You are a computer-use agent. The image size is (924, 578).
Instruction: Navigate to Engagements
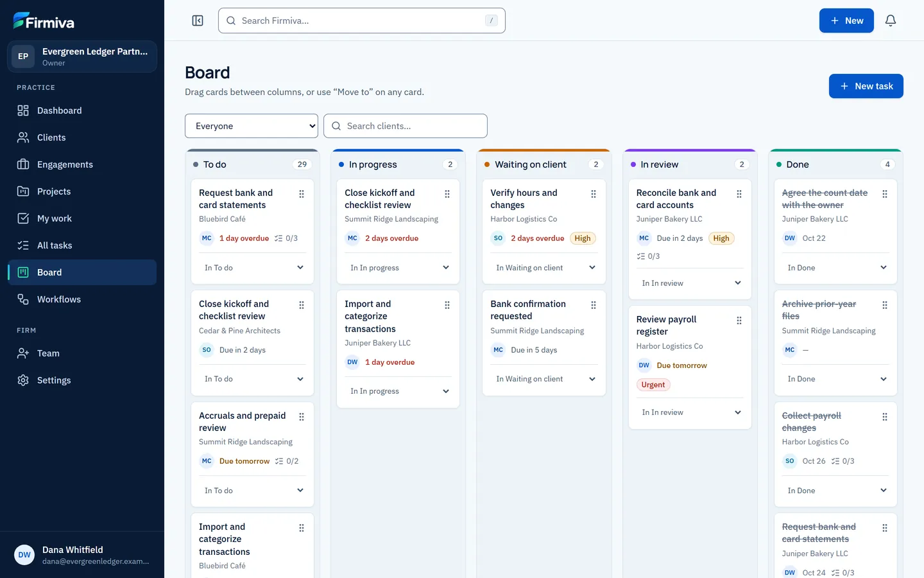[x=82, y=164]
